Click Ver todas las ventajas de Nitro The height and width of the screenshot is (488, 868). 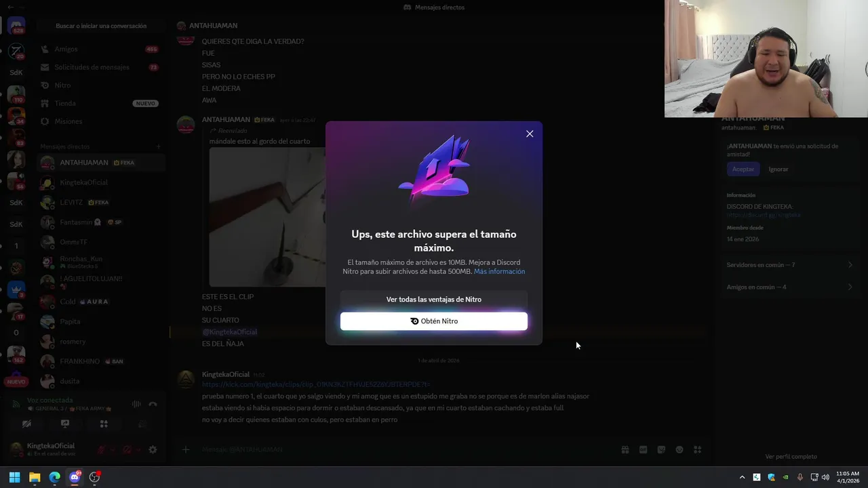[x=434, y=300]
